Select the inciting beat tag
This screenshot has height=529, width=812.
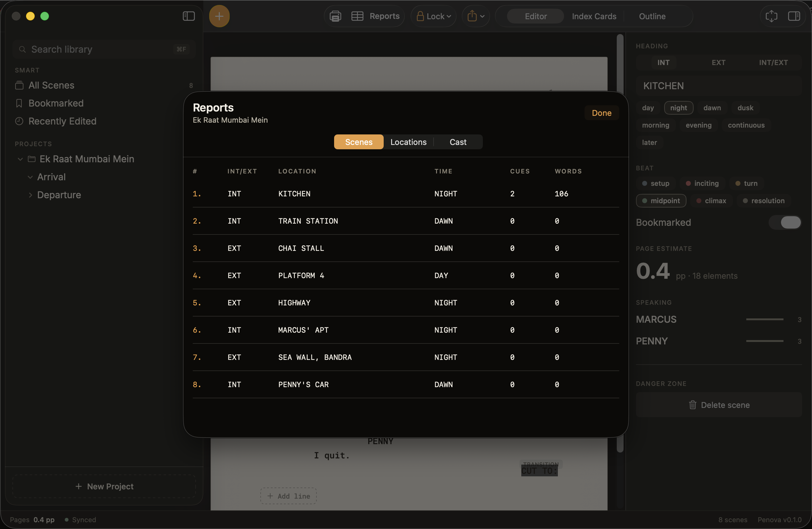703,183
